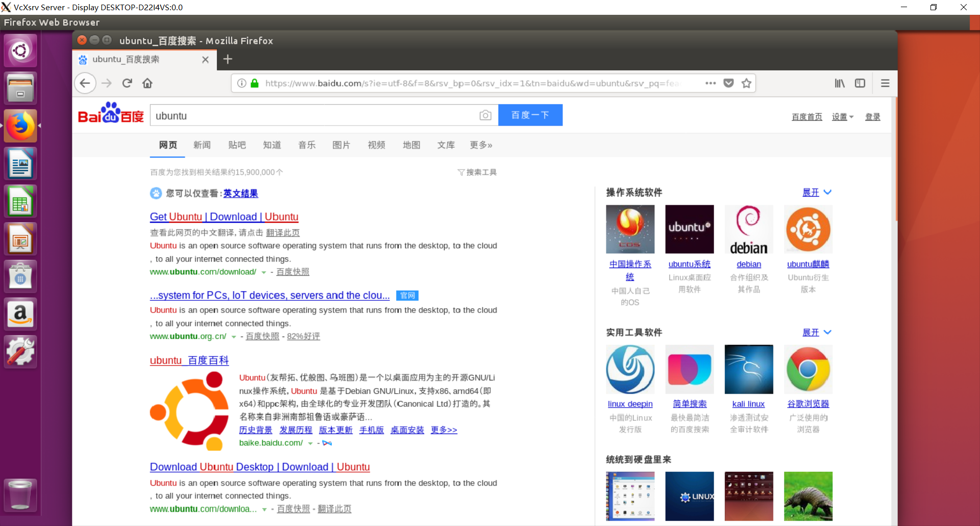Click the debian logo thumbnail
980x526 pixels.
pos(749,229)
